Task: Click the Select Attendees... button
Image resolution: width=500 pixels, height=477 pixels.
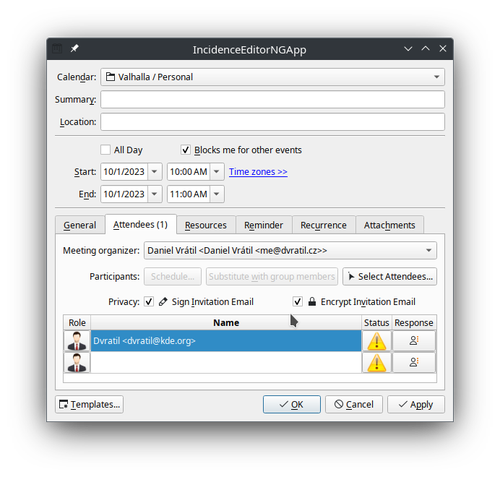Action: pyautogui.click(x=390, y=276)
